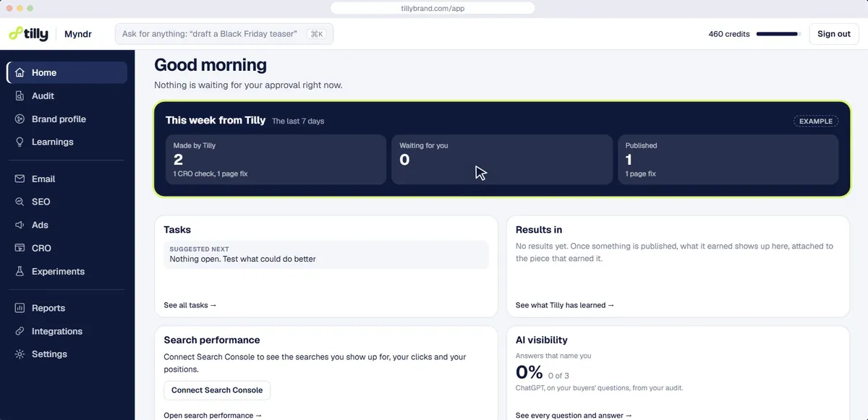Click the Audit clipboard icon
This screenshot has height=420, width=868.
(20, 95)
